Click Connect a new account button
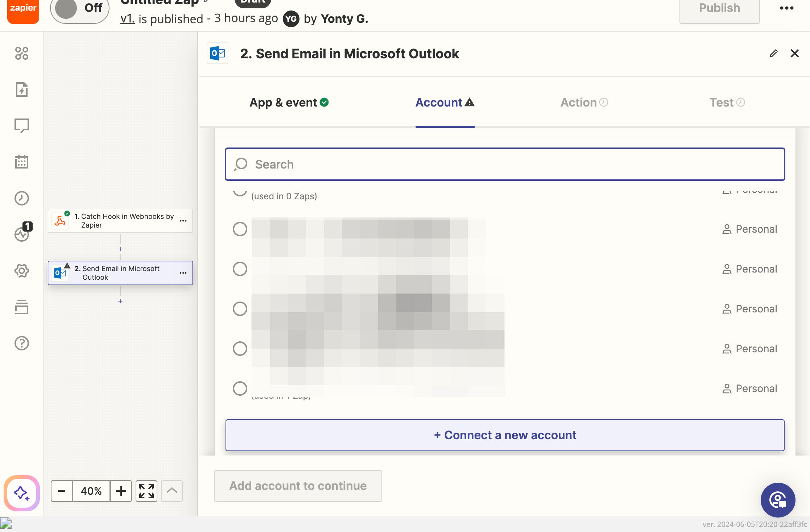 coord(505,435)
